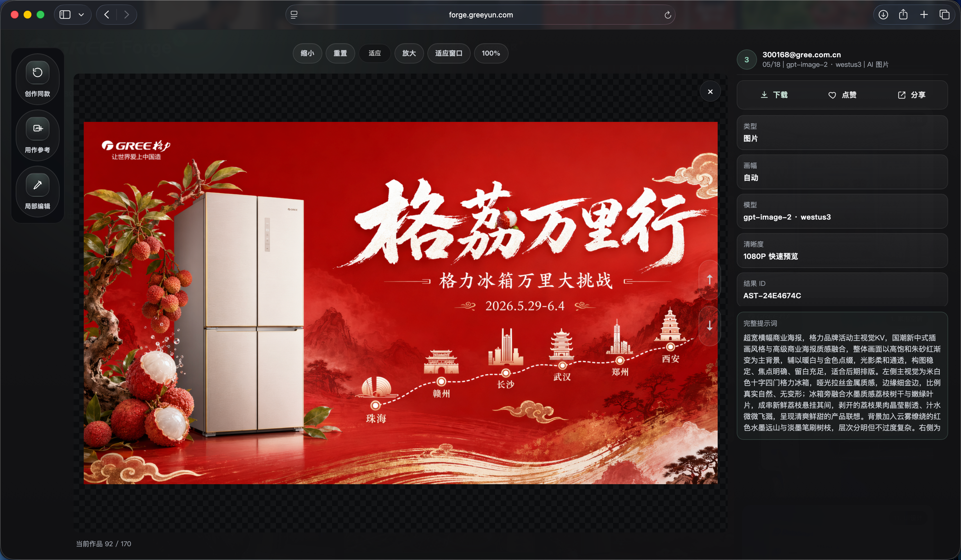Click the user avatar badge showing 3
This screenshot has width=961, height=560.
(747, 60)
